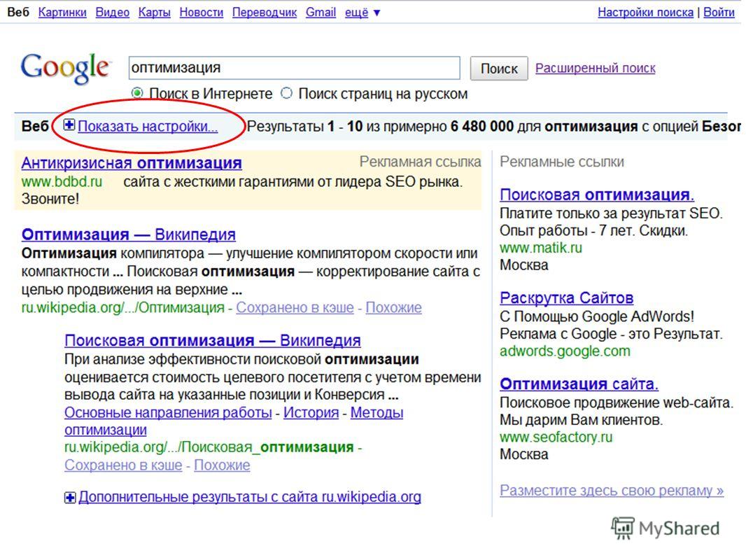Open Оптимизация — Википедия result
The height and width of the screenshot is (560, 746).
(129, 234)
